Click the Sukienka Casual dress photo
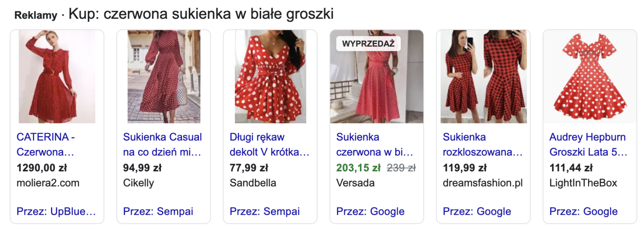Screen dimensions: 644x233 [x=164, y=77]
